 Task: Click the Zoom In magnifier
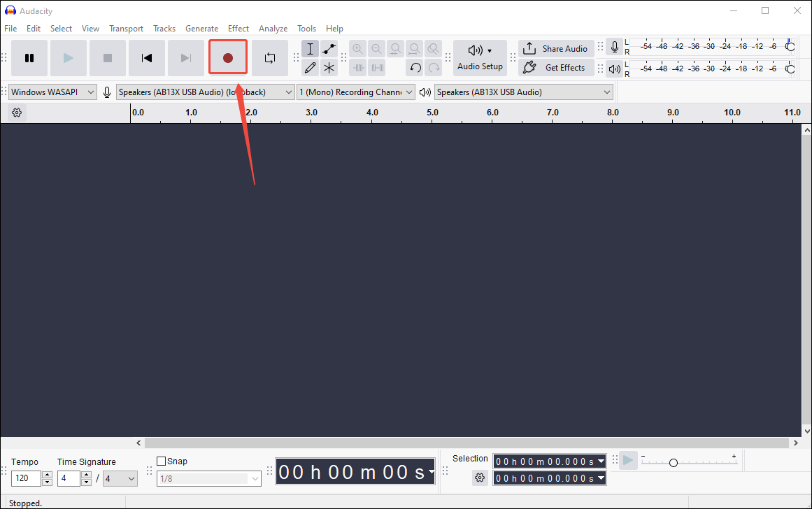358,49
